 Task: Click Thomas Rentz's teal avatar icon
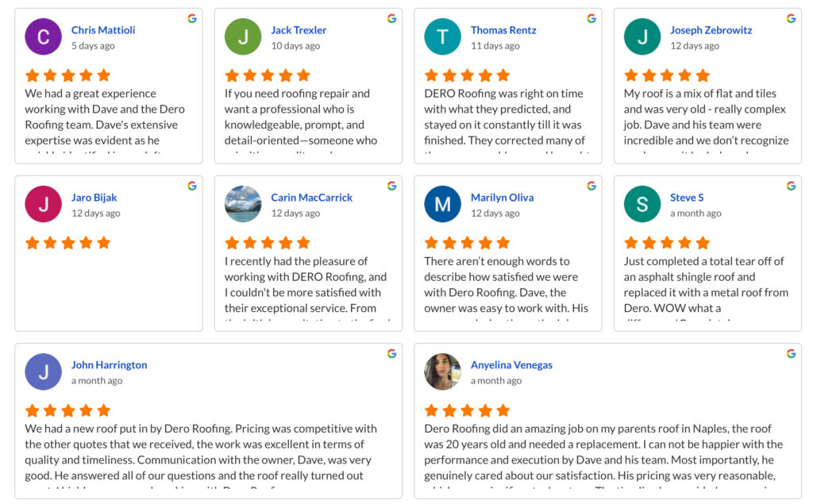[442, 37]
